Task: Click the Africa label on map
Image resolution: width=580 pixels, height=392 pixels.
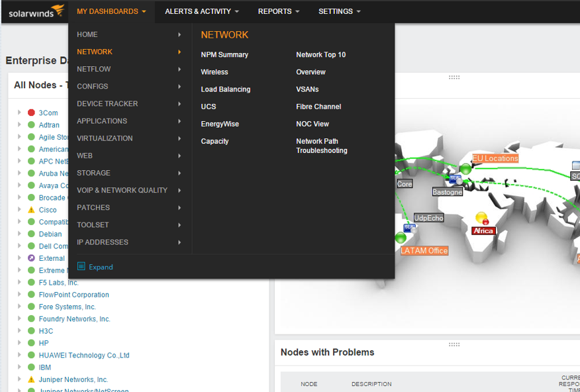Action: 483,230
